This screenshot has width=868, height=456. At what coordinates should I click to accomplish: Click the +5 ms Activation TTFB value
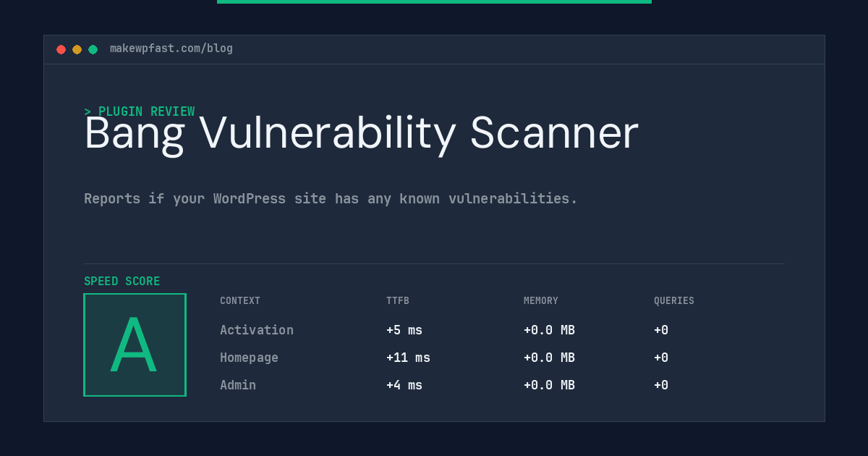tap(404, 330)
